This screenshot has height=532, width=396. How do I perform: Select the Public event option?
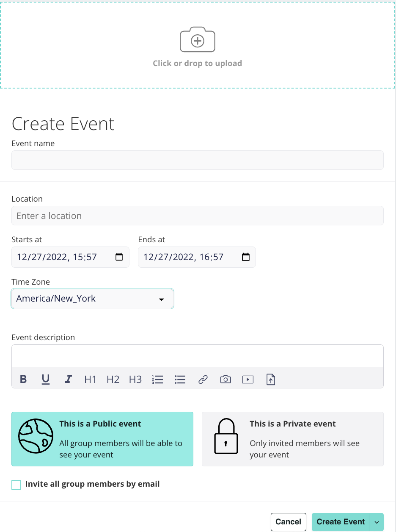click(102, 439)
